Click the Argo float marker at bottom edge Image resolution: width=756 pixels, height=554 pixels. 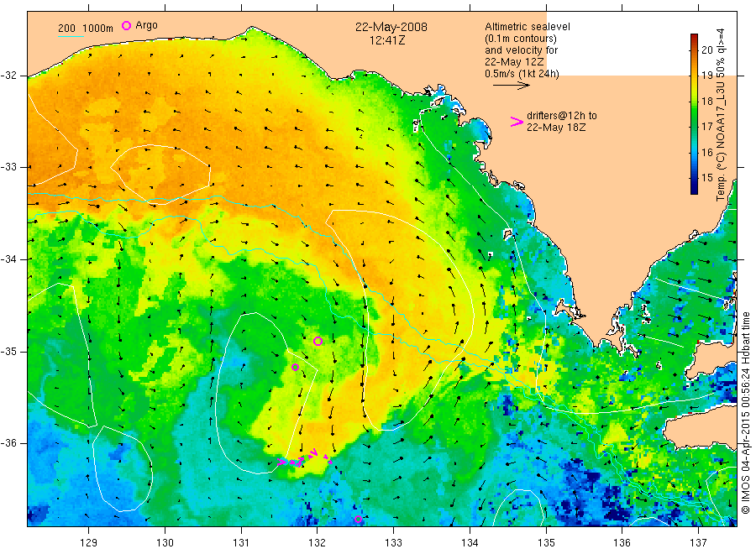tap(358, 520)
